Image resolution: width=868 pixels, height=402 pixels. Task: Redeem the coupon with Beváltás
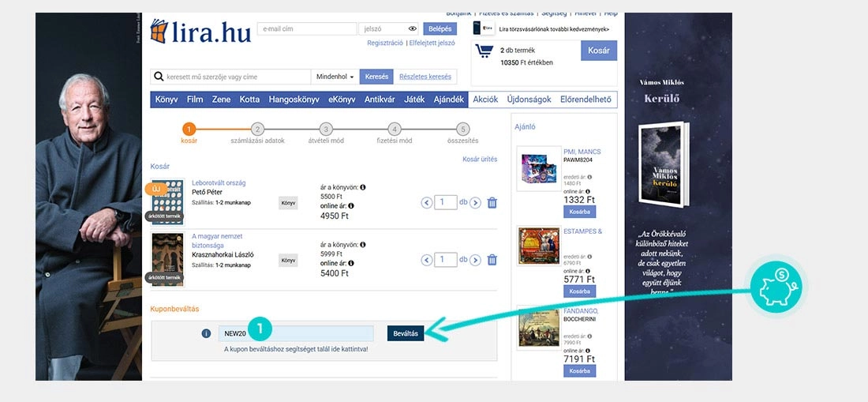(x=406, y=333)
